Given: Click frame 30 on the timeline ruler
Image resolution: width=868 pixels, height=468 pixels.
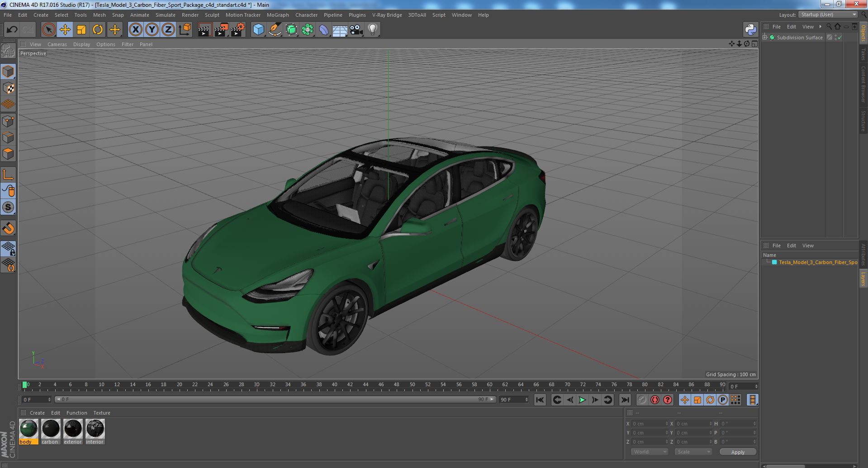Looking at the screenshot, I should (x=256, y=385).
